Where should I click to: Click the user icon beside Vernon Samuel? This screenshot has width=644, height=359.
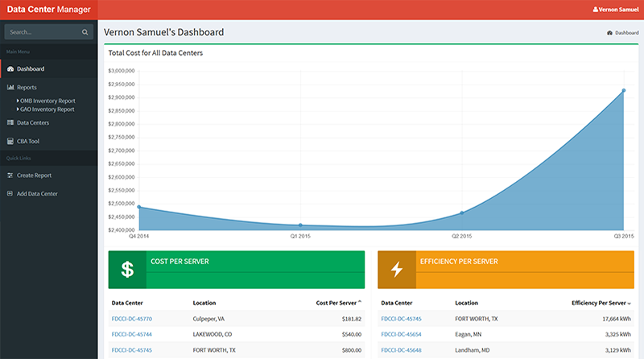tap(596, 10)
